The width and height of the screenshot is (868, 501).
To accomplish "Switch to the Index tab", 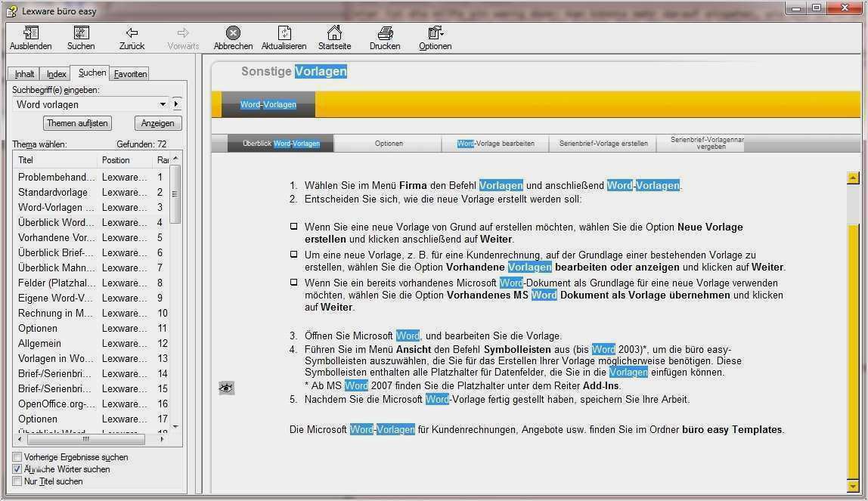I will coord(56,74).
